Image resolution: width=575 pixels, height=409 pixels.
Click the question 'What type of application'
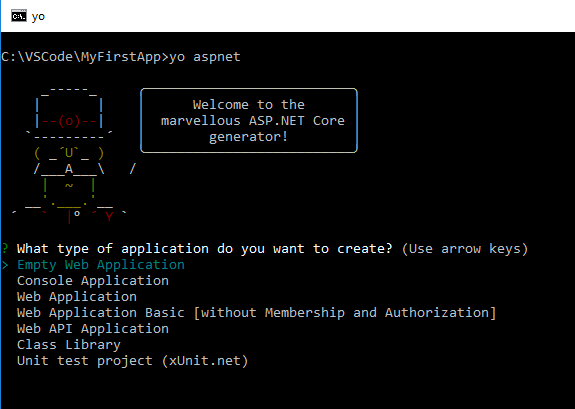click(x=205, y=249)
